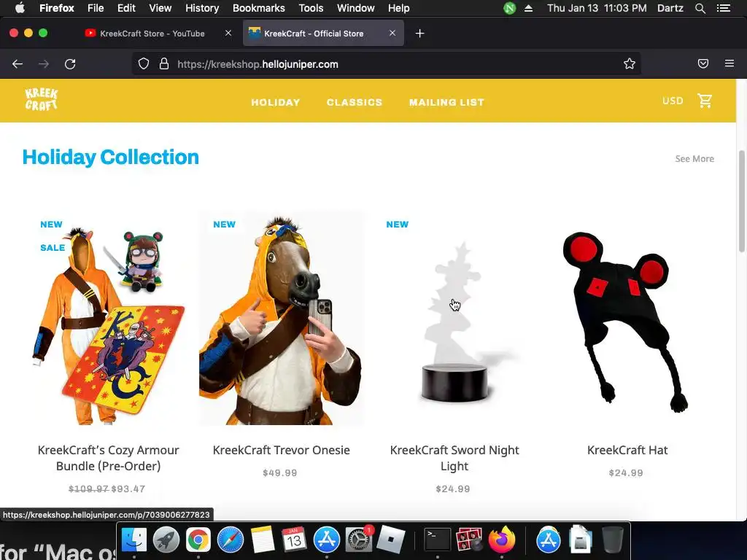Click the KreekCraft logo in header
The image size is (747, 560).
[x=42, y=99]
